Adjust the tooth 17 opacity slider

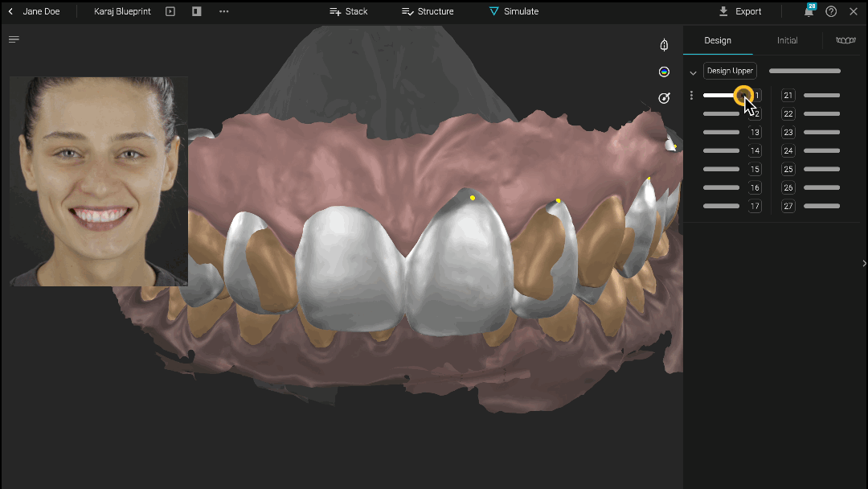click(721, 206)
